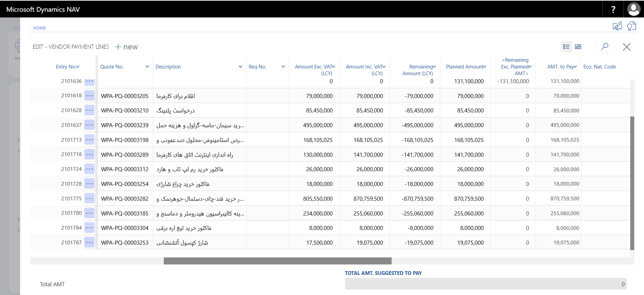
Task: Select quote WPA-PQ-00003210
Action: pos(125,110)
